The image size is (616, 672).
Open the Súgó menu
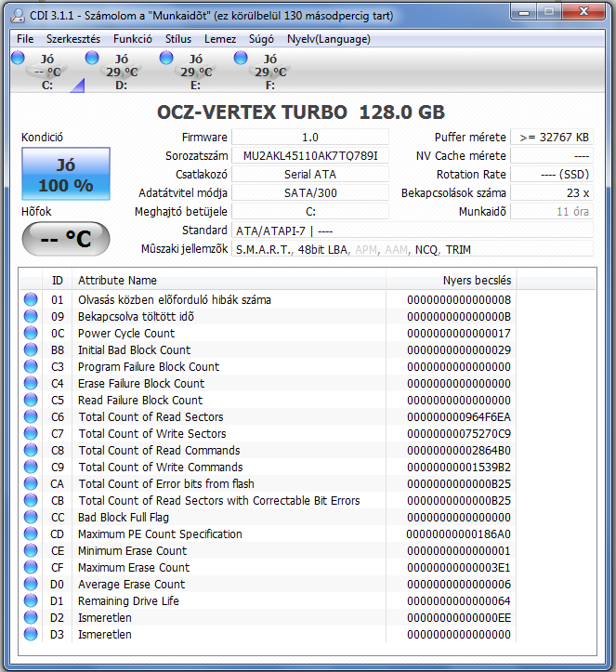pos(261,39)
